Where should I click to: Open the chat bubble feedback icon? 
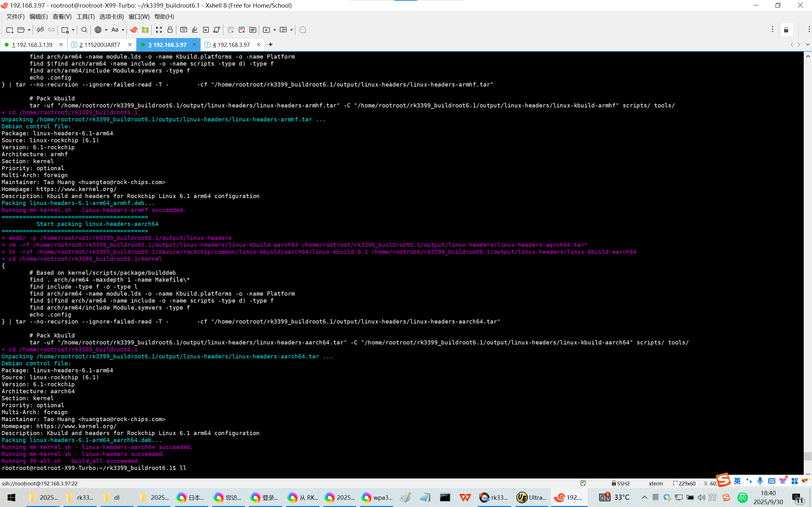click(302, 30)
